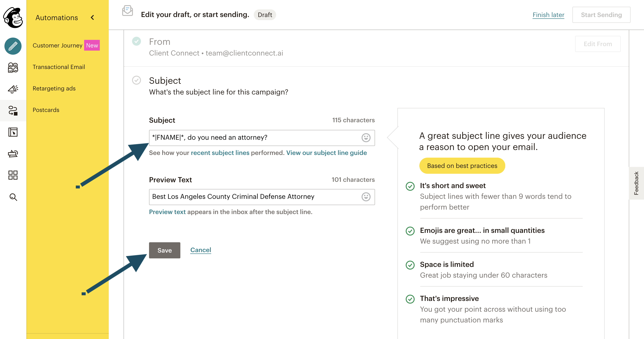This screenshot has height=339, width=644.
Task: Click the New badge beside Customer Journey
Action: (92, 45)
